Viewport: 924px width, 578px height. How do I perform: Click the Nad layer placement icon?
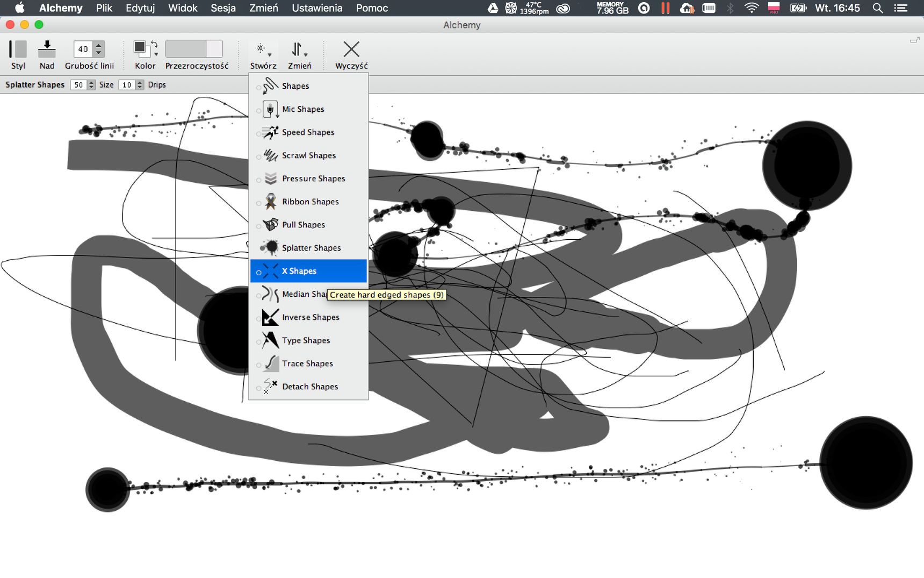[x=47, y=49]
